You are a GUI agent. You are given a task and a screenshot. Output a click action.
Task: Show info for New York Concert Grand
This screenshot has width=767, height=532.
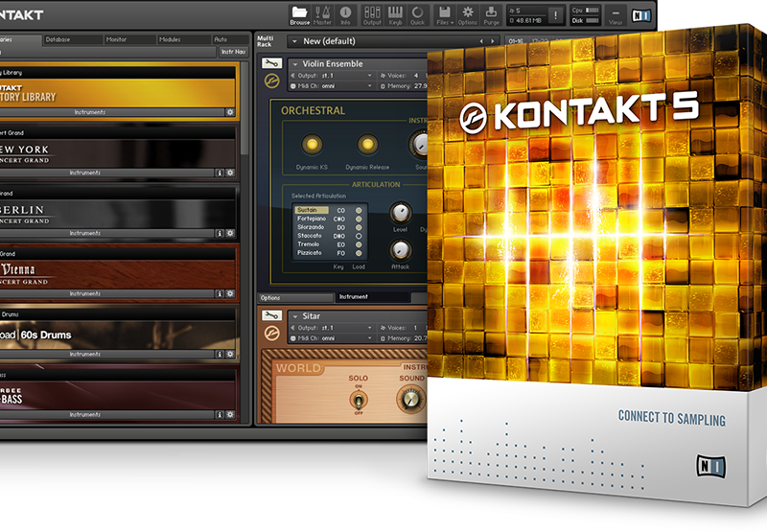pos(220,173)
